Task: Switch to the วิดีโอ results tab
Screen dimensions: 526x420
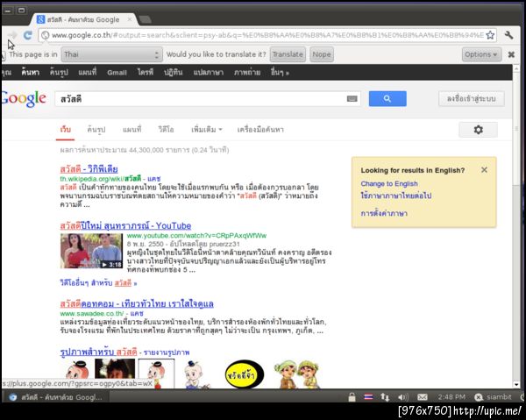Action: [x=166, y=130]
